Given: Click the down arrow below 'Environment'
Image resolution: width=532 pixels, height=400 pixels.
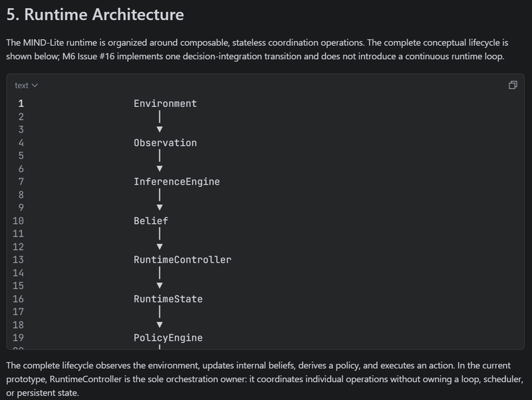Looking at the screenshot, I should 160,129.
